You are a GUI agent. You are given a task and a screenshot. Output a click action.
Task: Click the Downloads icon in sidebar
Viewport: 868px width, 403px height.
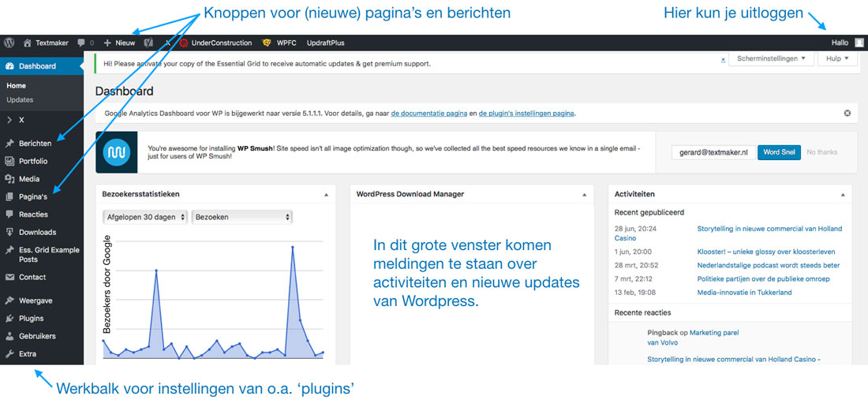pyautogui.click(x=9, y=232)
